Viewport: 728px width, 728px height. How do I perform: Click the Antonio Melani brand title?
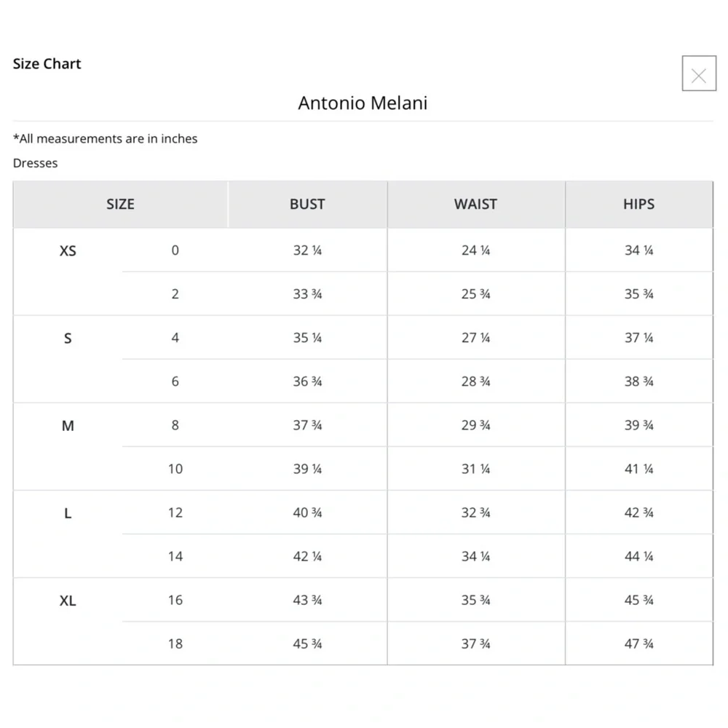363,103
